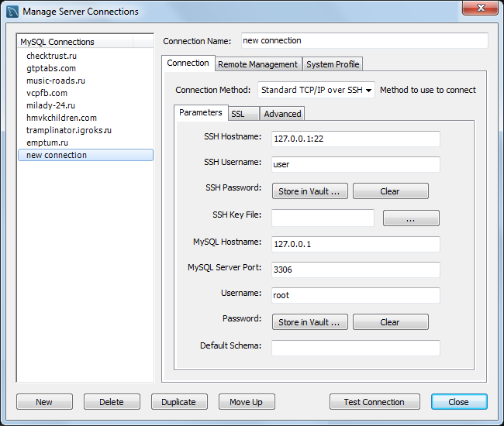Clear the stored SSH Password
The height and width of the screenshot is (426, 504).
point(391,191)
